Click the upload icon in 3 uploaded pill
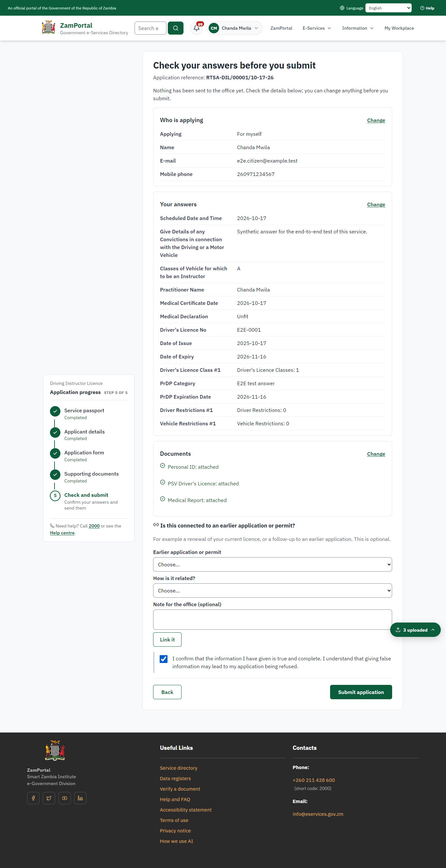Viewport: 446px width, 868px height. point(398,630)
